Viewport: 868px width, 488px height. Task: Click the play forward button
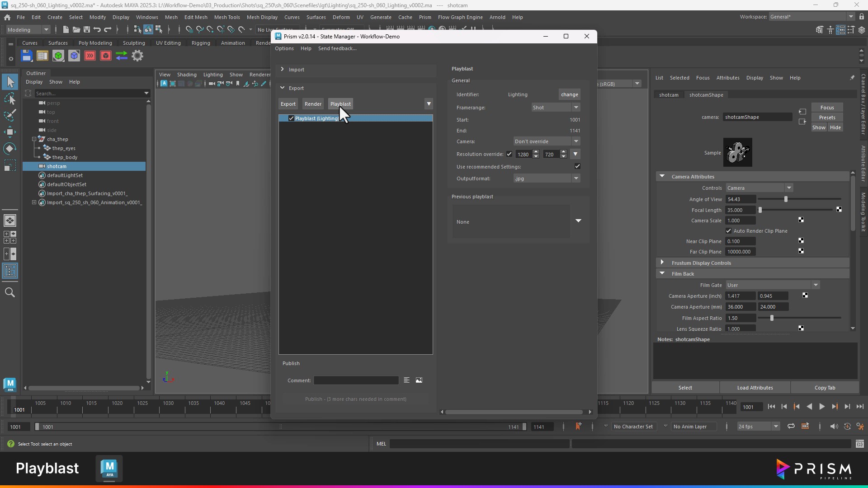pos(822,407)
